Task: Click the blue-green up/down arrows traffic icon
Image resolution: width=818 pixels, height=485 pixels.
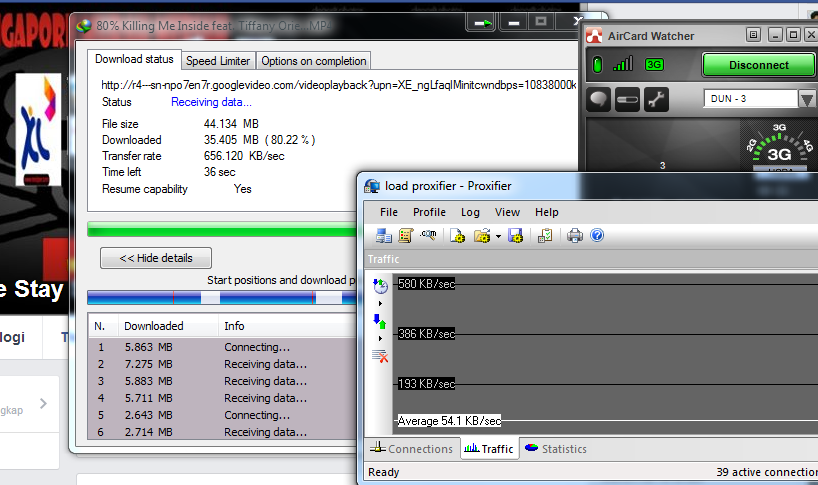Action: [x=380, y=321]
